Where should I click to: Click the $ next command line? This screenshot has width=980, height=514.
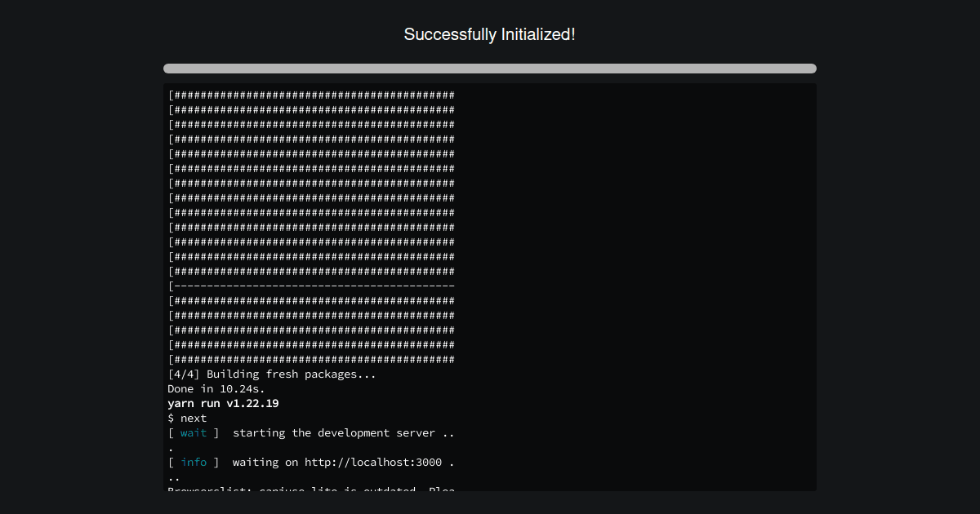[x=187, y=419]
